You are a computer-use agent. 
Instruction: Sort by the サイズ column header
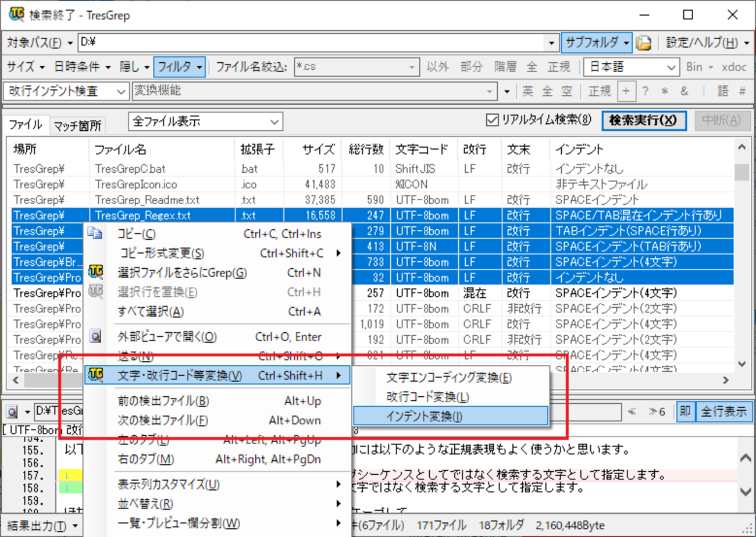tap(312, 150)
